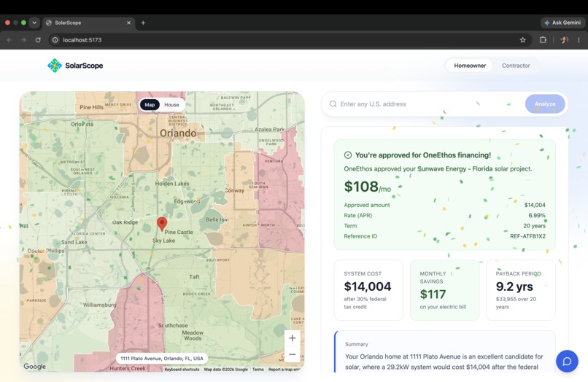Click the browser forward arrow

[x=23, y=40]
